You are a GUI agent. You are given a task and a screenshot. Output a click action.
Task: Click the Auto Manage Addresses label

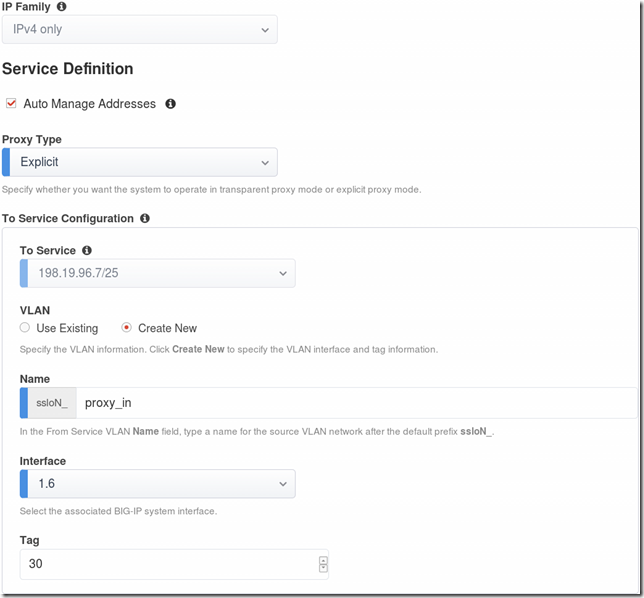pyautogui.click(x=89, y=104)
